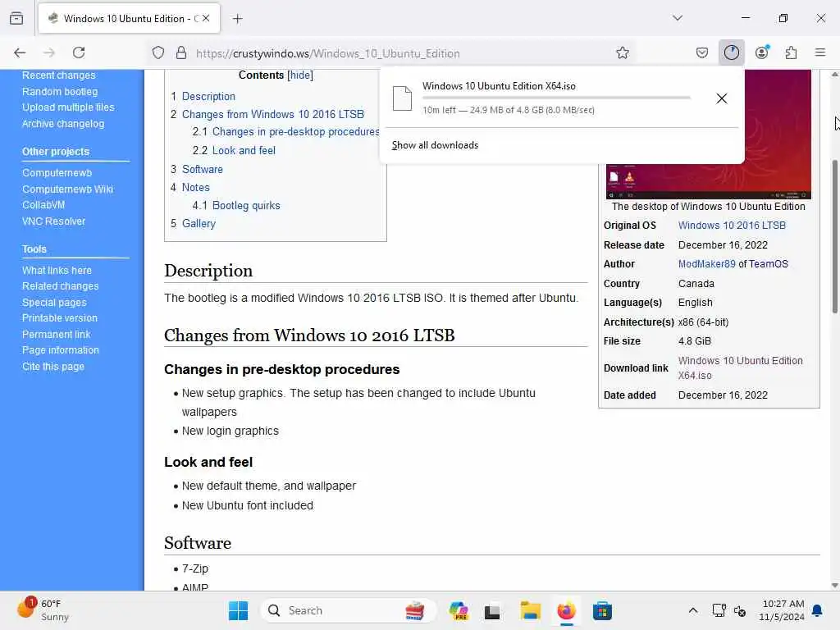Click Windows 10 Ubuntu Edition X64.iso download link
Image resolution: width=840 pixels, height=630 pixels.
[741, 368]
